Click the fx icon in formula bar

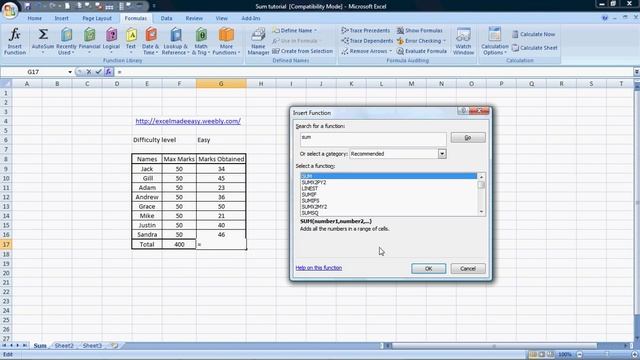pos(108,72)
